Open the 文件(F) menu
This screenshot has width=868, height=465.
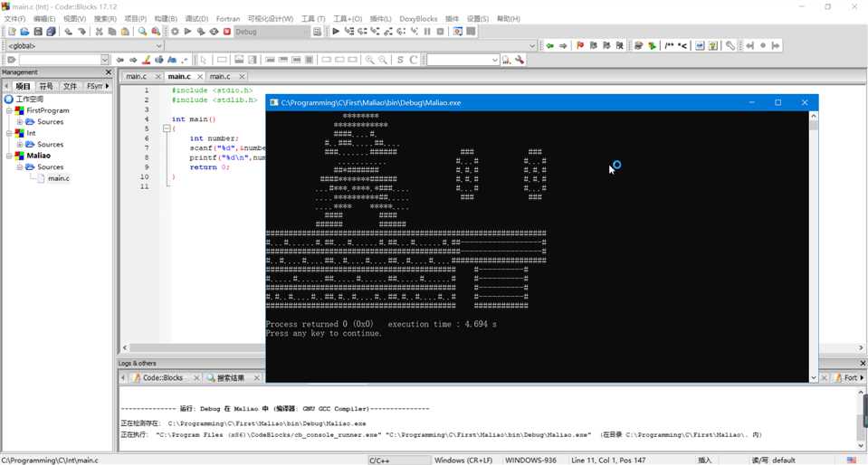[15, 19]
